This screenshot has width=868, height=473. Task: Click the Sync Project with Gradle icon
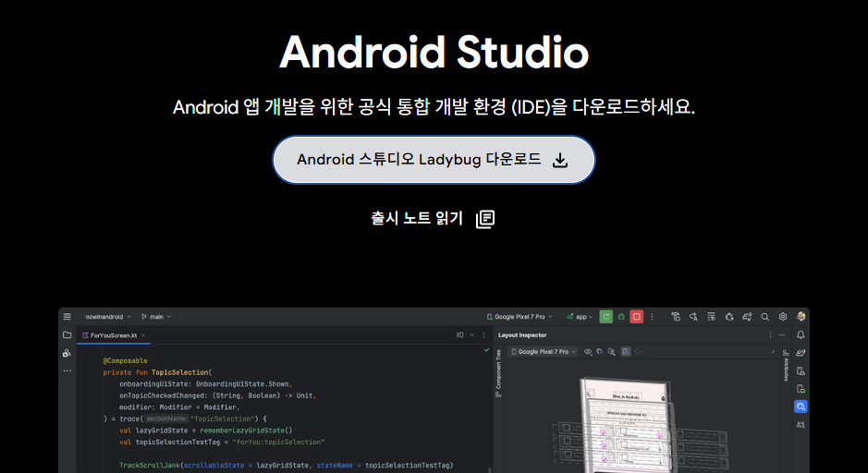tap(747, 317)
